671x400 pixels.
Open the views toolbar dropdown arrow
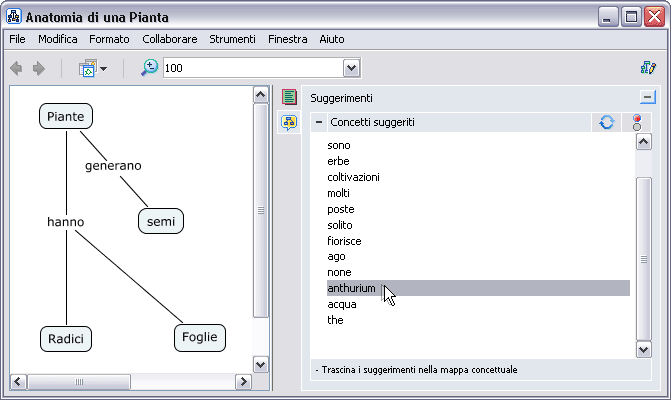click(x=103, y=68)
